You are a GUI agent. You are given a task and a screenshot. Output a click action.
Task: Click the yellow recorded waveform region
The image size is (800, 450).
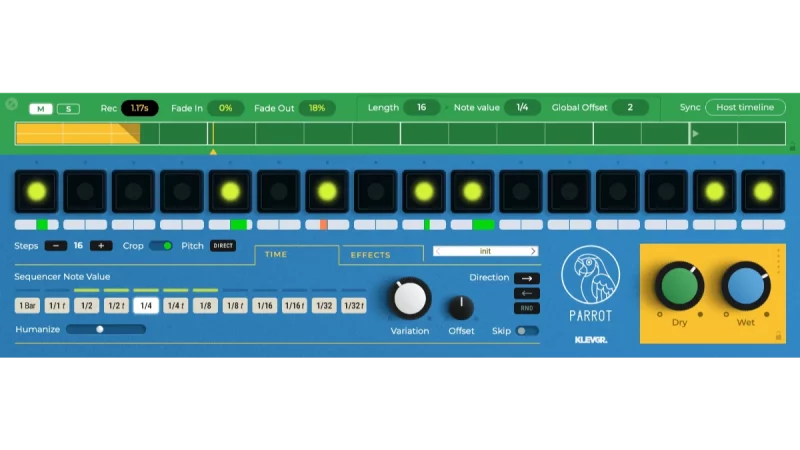pos(78,134)
